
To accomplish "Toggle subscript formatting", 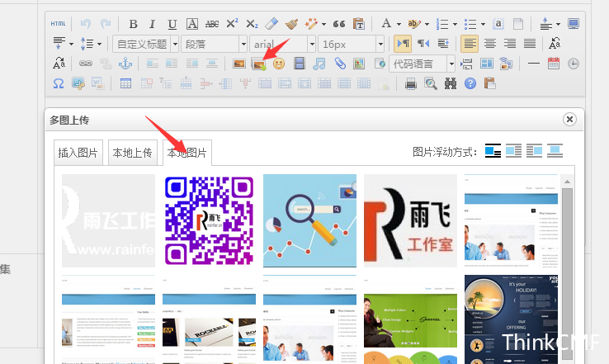I will click(252, 24).
